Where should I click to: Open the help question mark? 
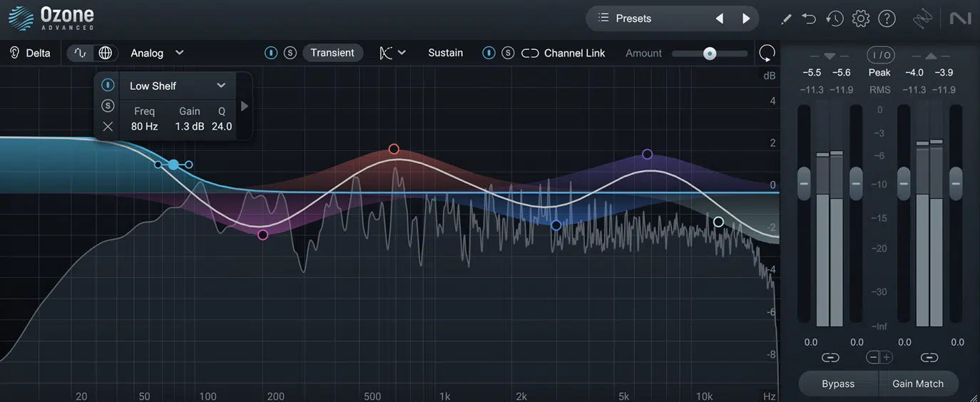pos(887,19)
